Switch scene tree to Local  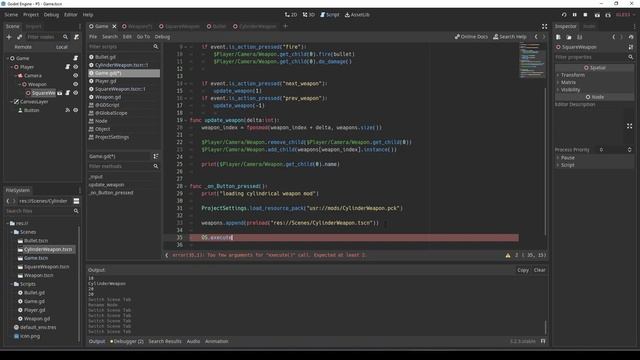(x=62, y=47)
